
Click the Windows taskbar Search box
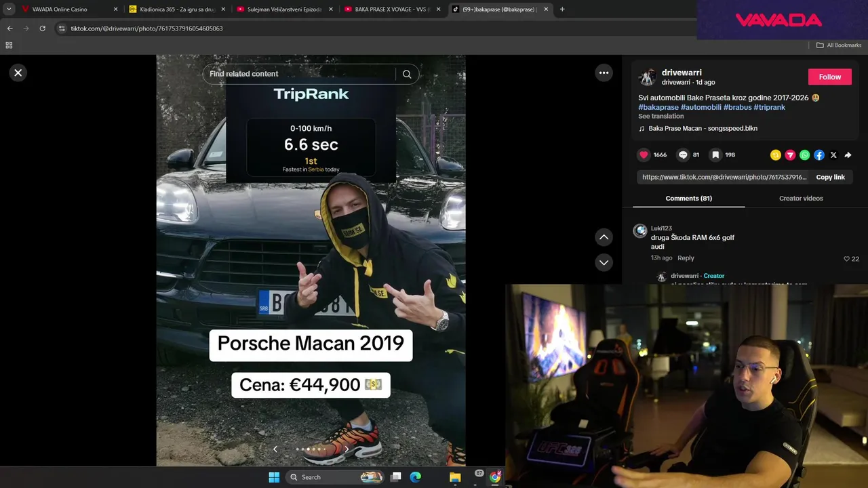[x=336, y=477]
